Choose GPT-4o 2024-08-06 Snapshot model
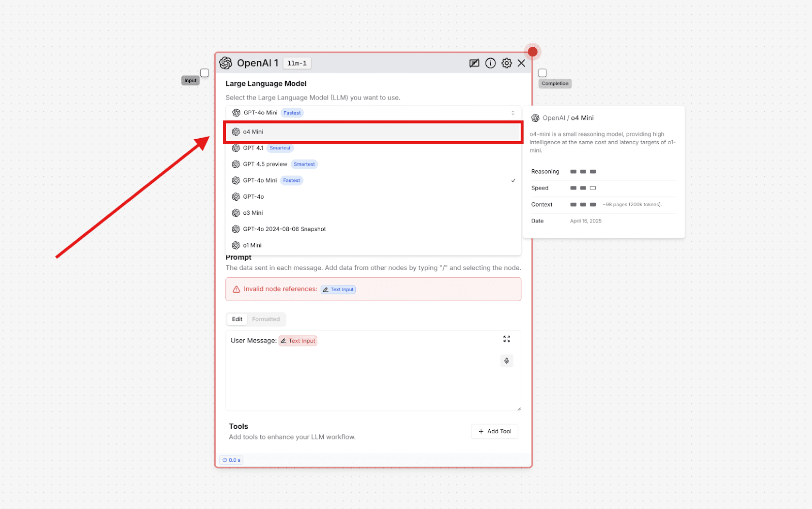Screen dimensions: 812x509 pyautogui.click(x=373, y=229)
